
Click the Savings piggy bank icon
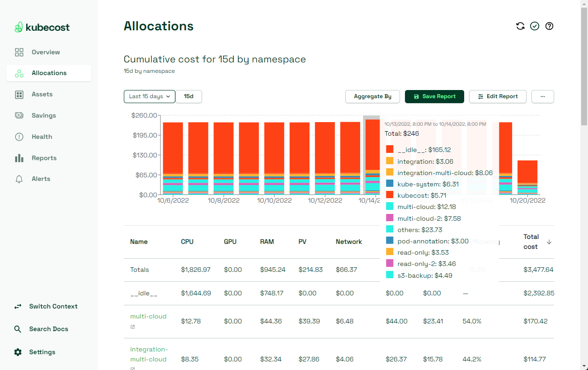[x=19, y=115]
